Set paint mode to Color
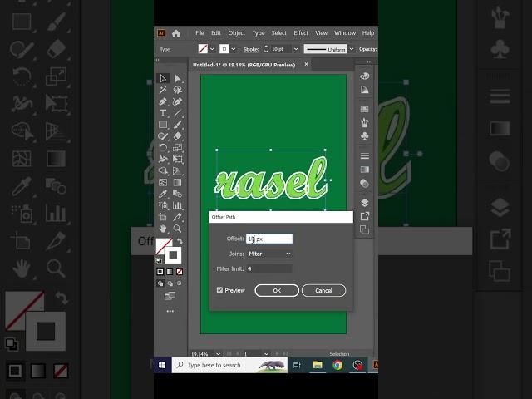This screenshot has width=532, height=399. click(160, 272)
